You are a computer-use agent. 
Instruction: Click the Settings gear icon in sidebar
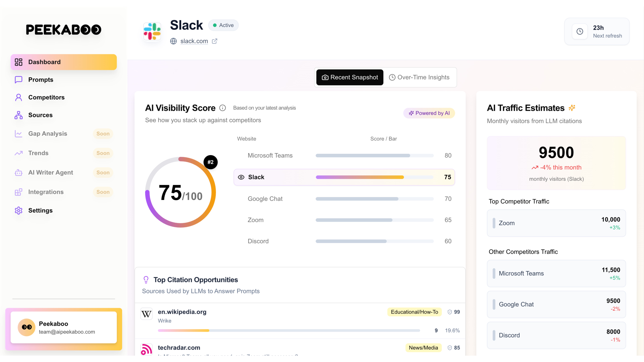point(18,210)
